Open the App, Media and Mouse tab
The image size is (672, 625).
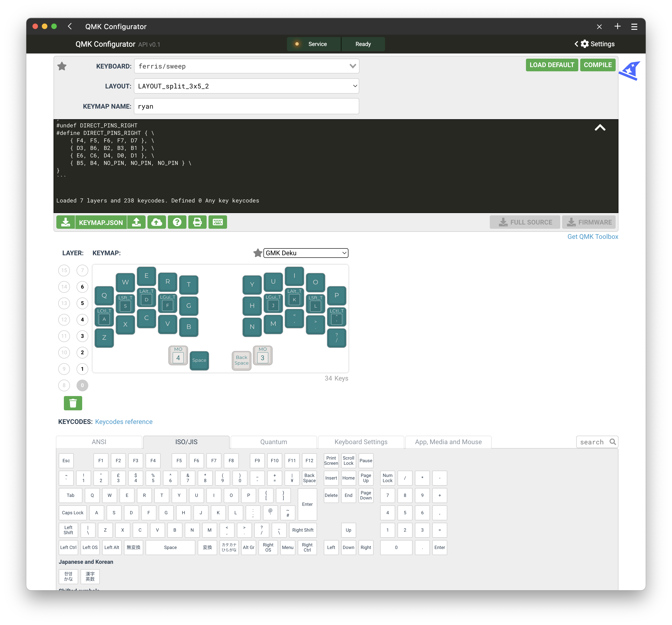[x=448, y=442]
